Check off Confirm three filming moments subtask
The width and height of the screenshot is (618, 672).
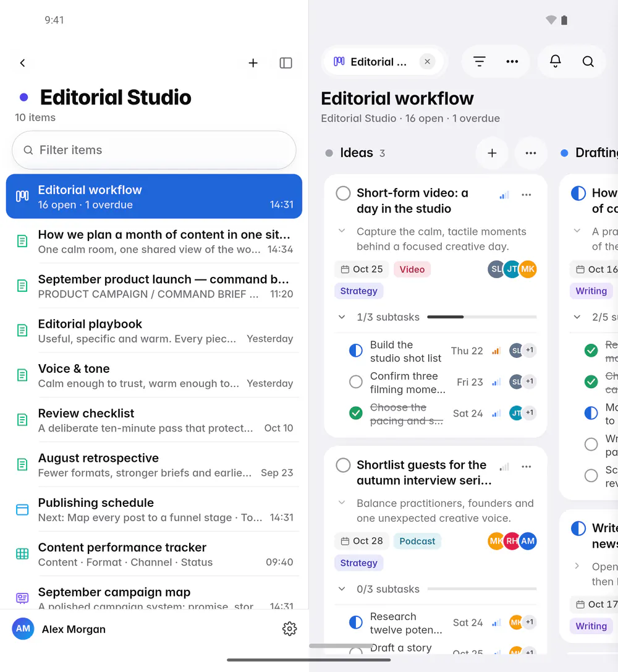(x=355, y=381)
